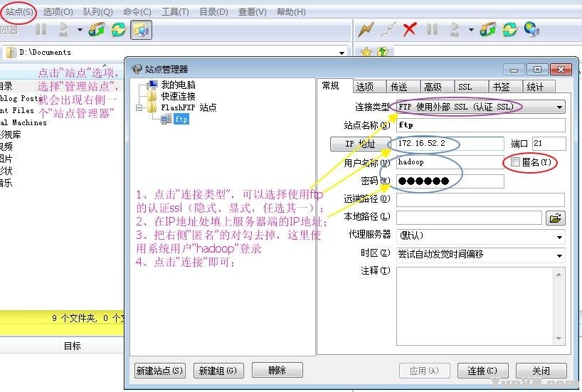Click the 密码 password field
This screenshot has height=392, width=582.
[x=450, y=181]
